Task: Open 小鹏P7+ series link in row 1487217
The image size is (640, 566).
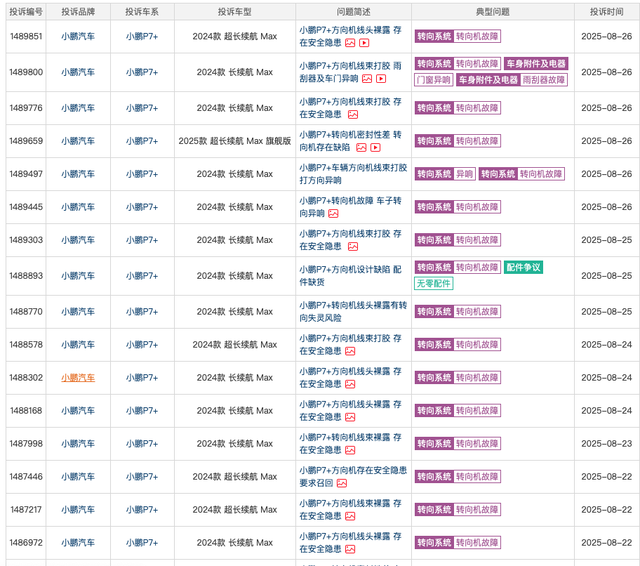Action: click(x=142, y=510)
